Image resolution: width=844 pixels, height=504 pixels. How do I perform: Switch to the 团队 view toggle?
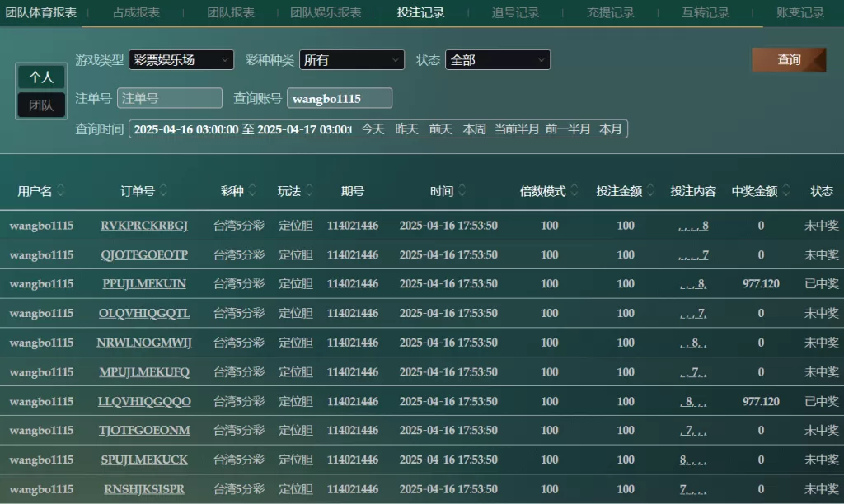point(41,105)
